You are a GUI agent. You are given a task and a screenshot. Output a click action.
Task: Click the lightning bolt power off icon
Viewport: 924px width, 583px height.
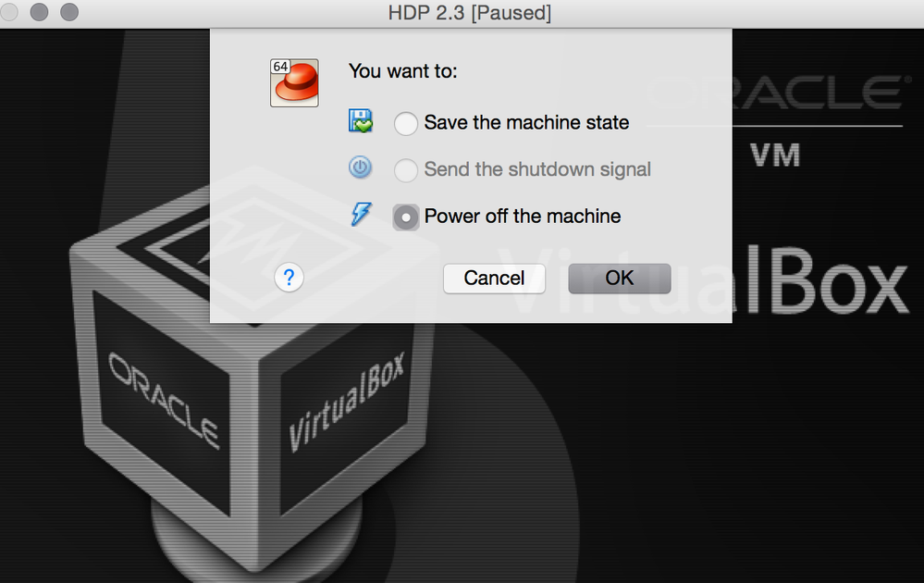coord(361,214)
